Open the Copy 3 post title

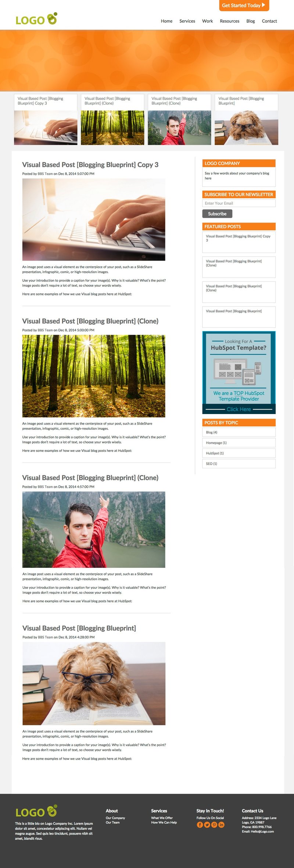(x=90, y=165)
